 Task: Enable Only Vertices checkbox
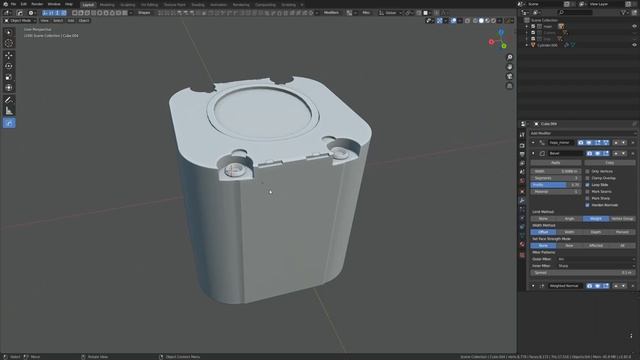587,171
